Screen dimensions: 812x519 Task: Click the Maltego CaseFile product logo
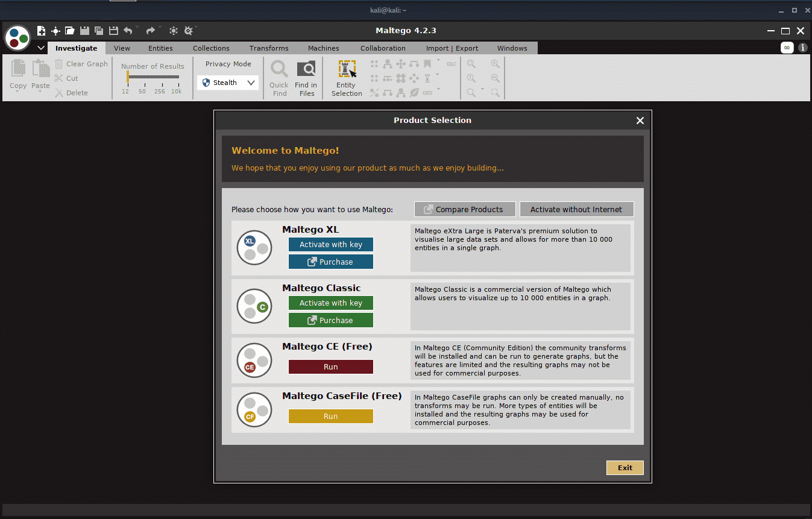[254, 410]
